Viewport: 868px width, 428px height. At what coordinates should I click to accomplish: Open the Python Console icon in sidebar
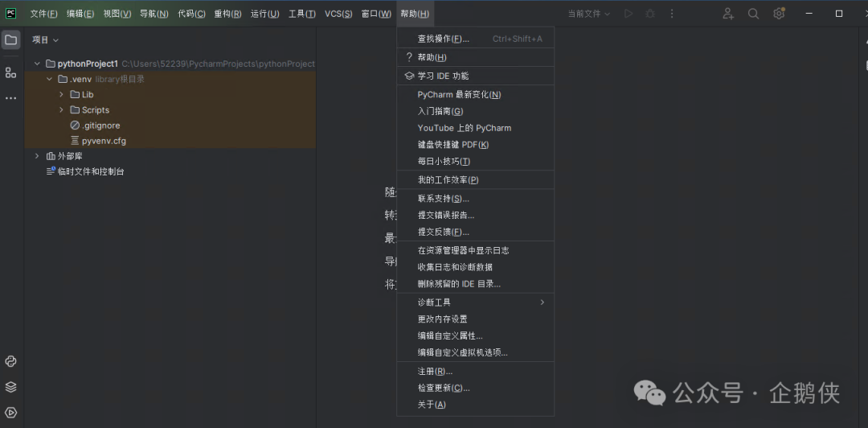11,361
